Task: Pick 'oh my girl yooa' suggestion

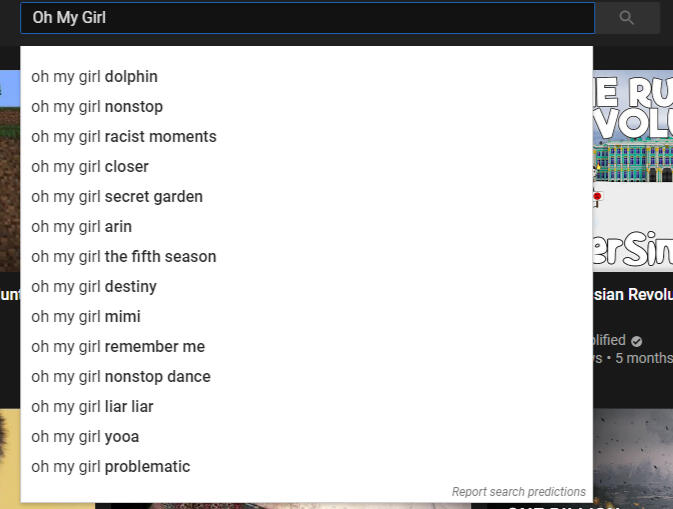Action: click(85, 437)
